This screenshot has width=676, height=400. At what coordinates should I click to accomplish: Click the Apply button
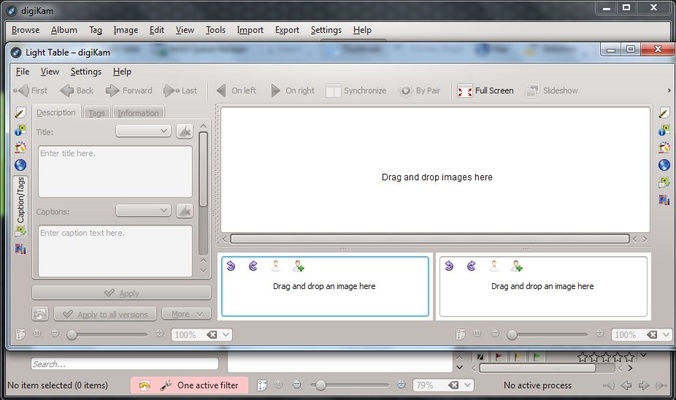click(x=121, y=293)
